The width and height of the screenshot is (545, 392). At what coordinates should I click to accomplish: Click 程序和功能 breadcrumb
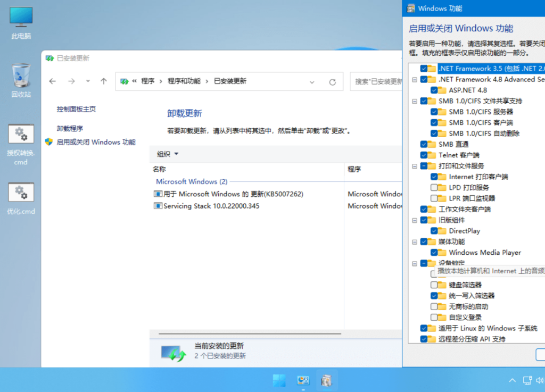click(184, 81)
